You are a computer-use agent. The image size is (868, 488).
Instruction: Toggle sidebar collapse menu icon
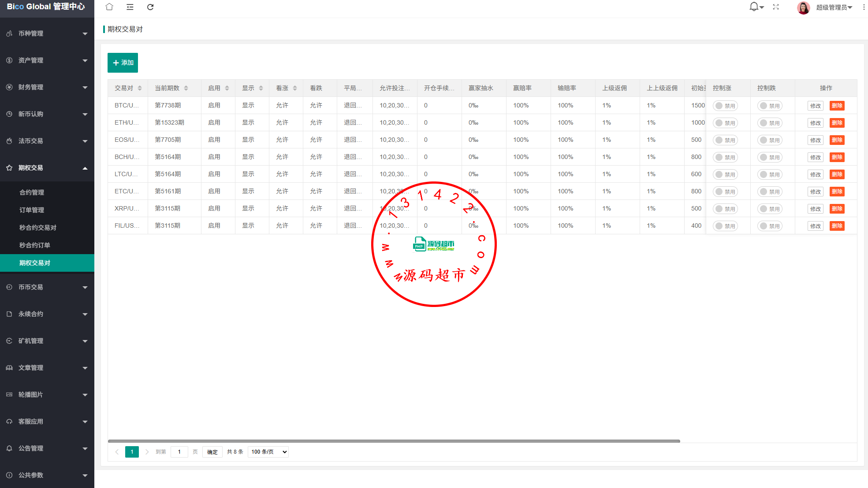click(130, 7)
